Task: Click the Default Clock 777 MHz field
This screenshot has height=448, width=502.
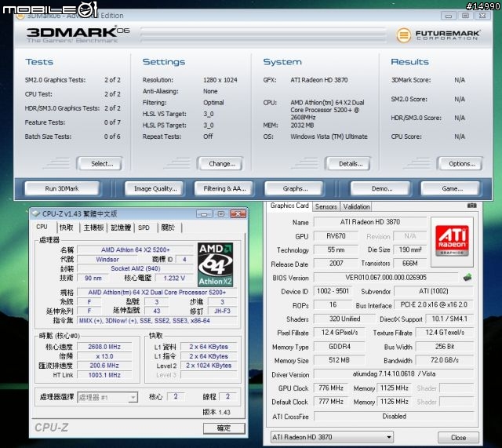Action: point(331,401)
